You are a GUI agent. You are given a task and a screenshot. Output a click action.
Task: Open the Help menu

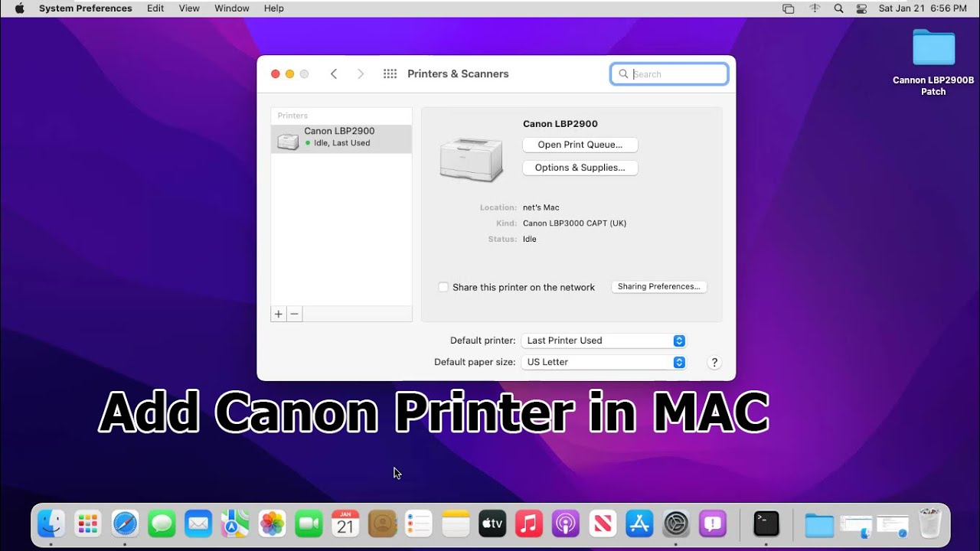pos(273,8)
